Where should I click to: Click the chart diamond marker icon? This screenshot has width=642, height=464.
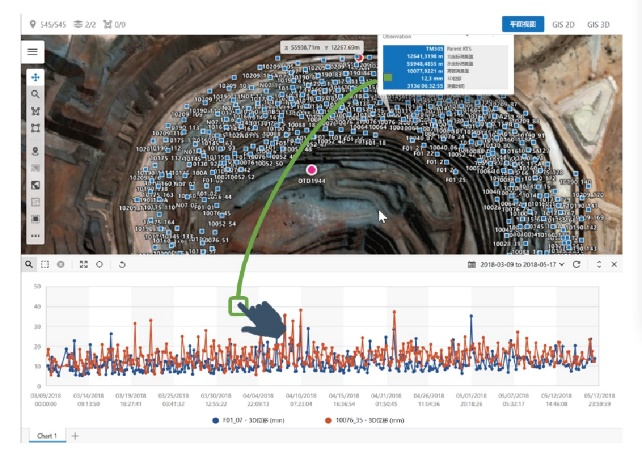(99, 265)
